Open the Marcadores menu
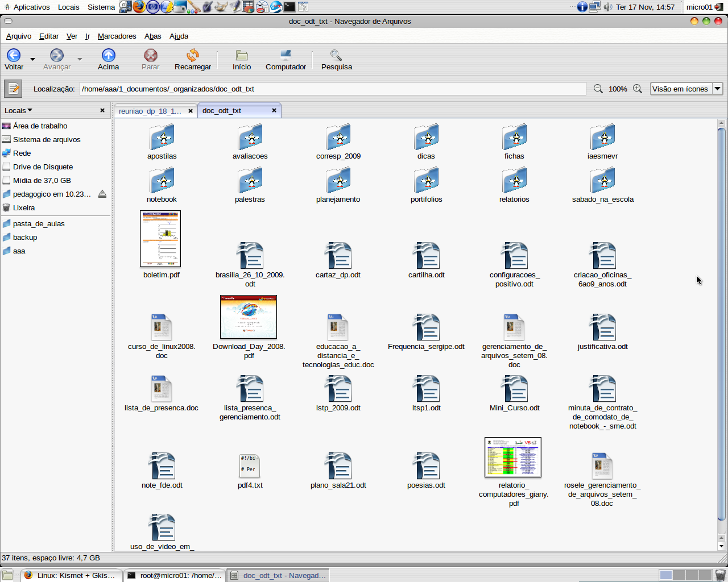Viewport: 728px width, 582px height. [x=117, y=36]
